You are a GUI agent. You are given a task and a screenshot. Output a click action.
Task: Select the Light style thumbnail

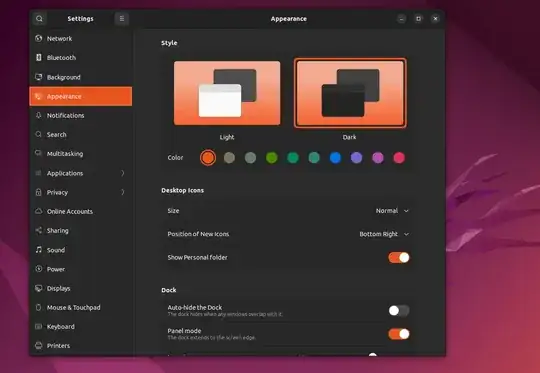pos(227,93)
